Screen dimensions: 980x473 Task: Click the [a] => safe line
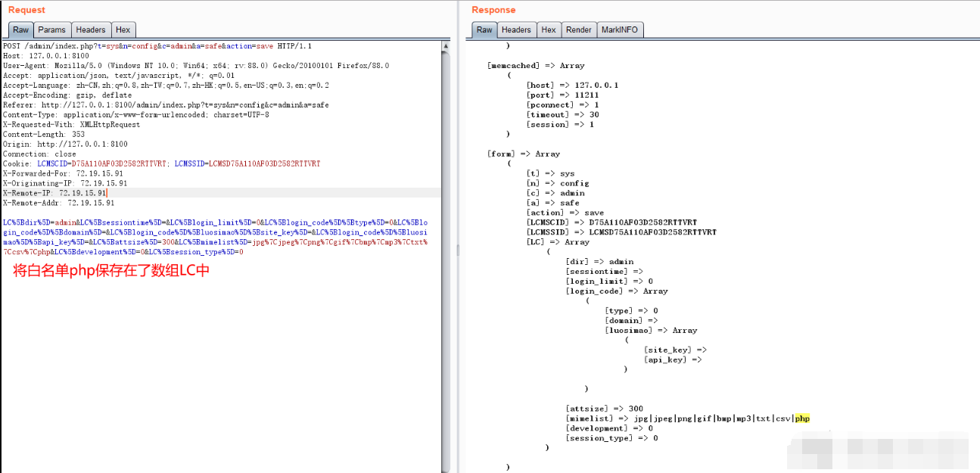click(552, 204)
